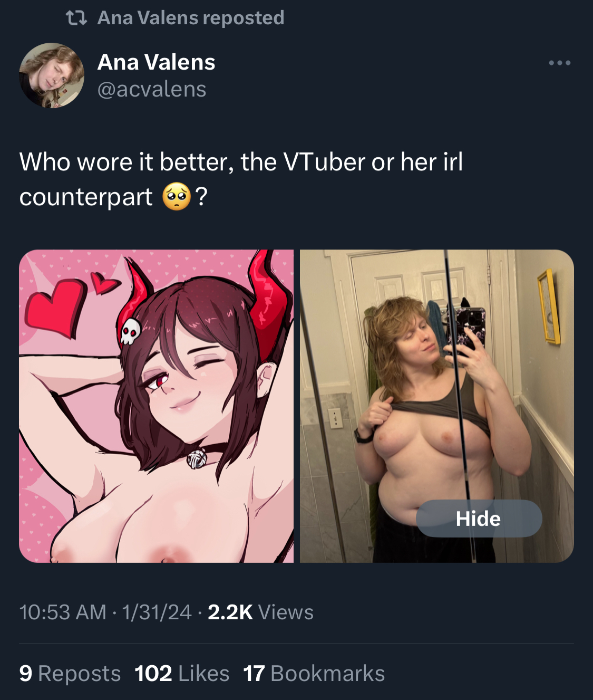593x700 pixels.
Task: Open the 2.2K Views analytics
Action: coord(260,612)
